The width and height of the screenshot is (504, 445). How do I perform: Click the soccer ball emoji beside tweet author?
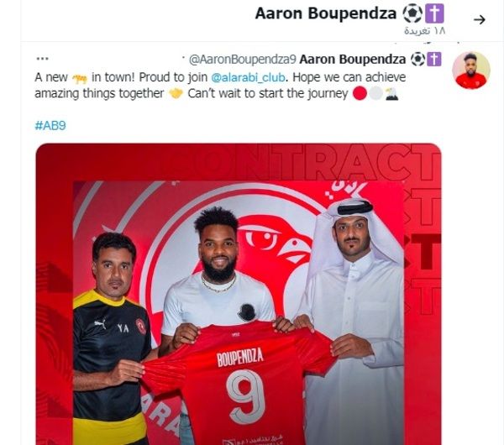[x=417, y=60]
